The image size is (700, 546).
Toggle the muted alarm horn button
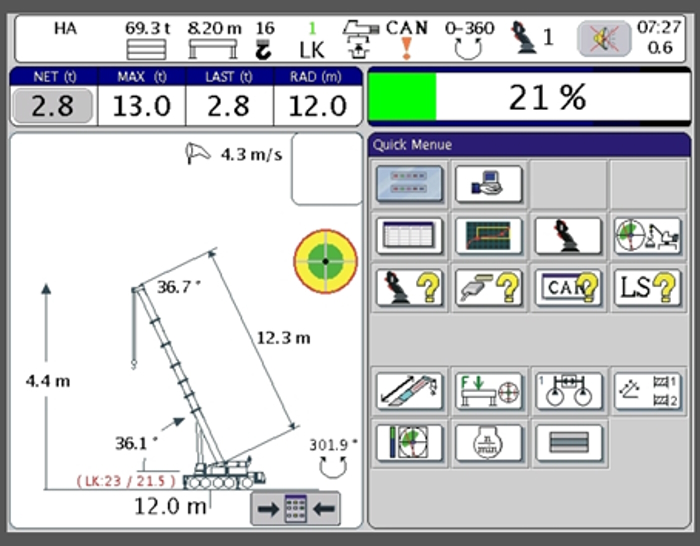click(x=603, y=38)
